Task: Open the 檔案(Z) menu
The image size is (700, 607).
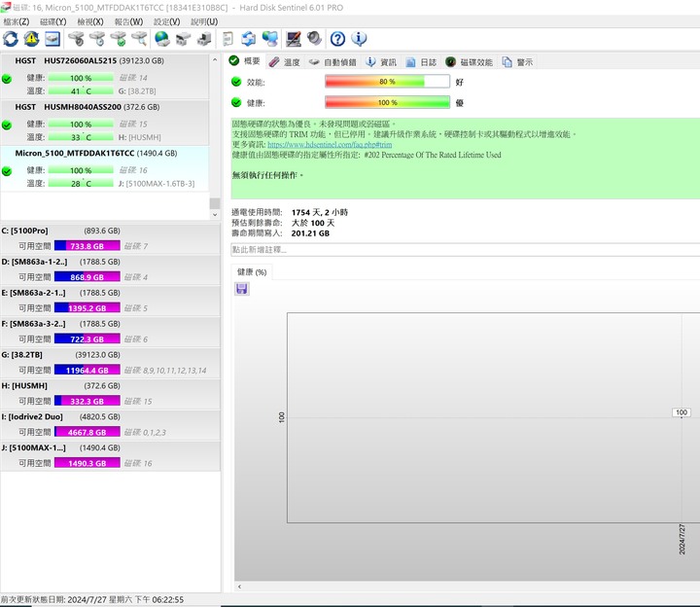Action: [17, 21]
